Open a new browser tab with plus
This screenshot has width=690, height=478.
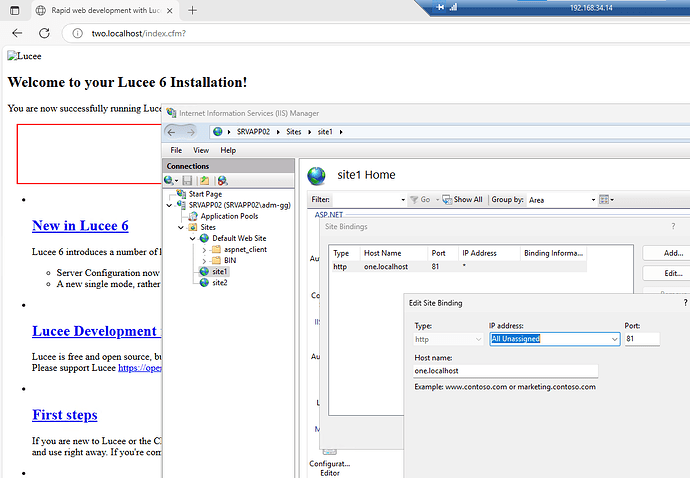[x=192, y=10]
